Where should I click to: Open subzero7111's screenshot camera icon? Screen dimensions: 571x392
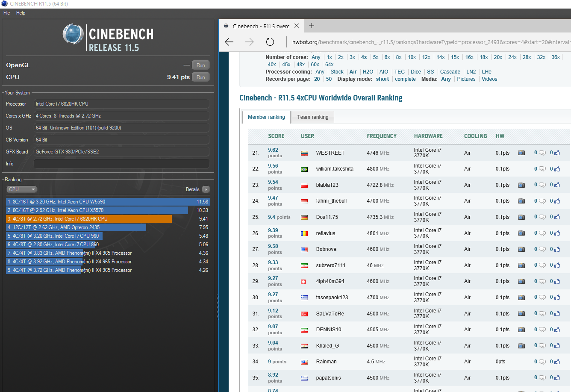click(x=521, y=265)
